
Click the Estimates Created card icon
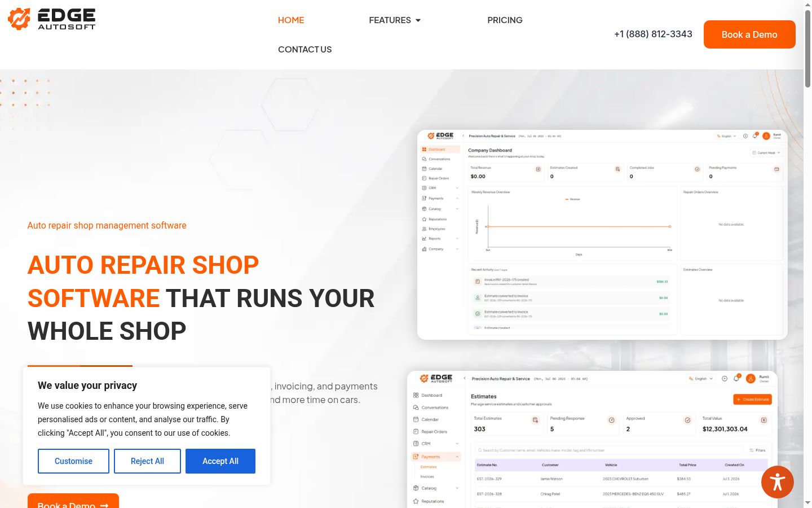pos(617,169)
